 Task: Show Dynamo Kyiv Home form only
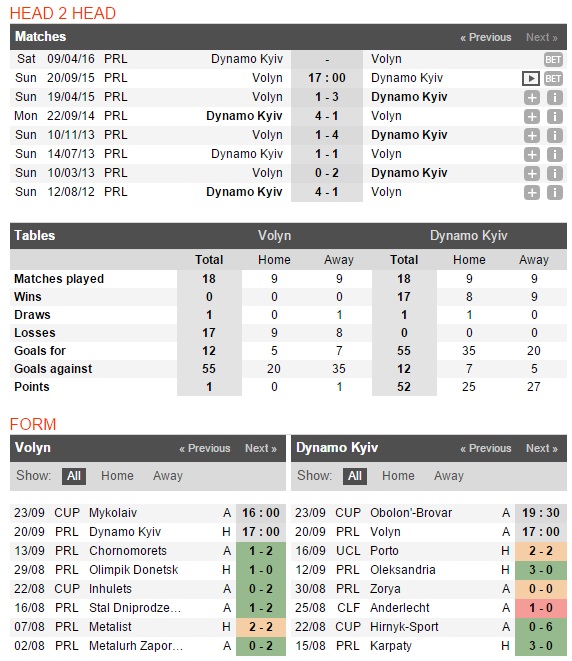click(x=398, y=476)
